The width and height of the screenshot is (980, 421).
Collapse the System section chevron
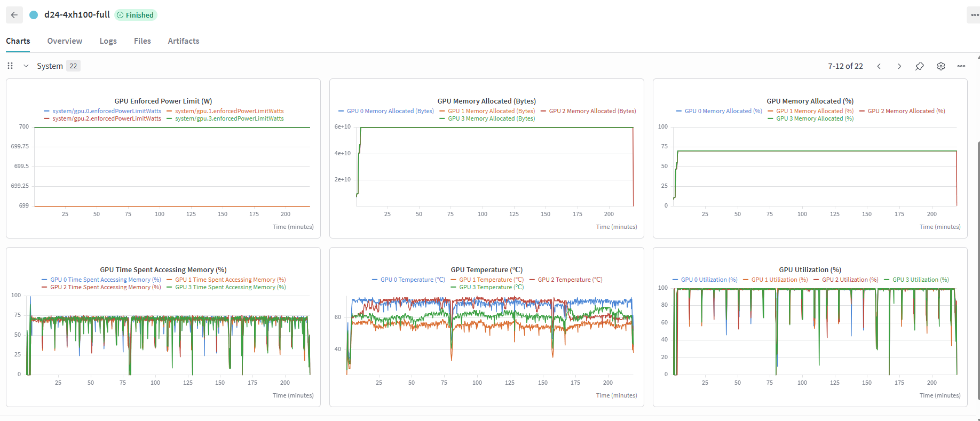(26, 66)
